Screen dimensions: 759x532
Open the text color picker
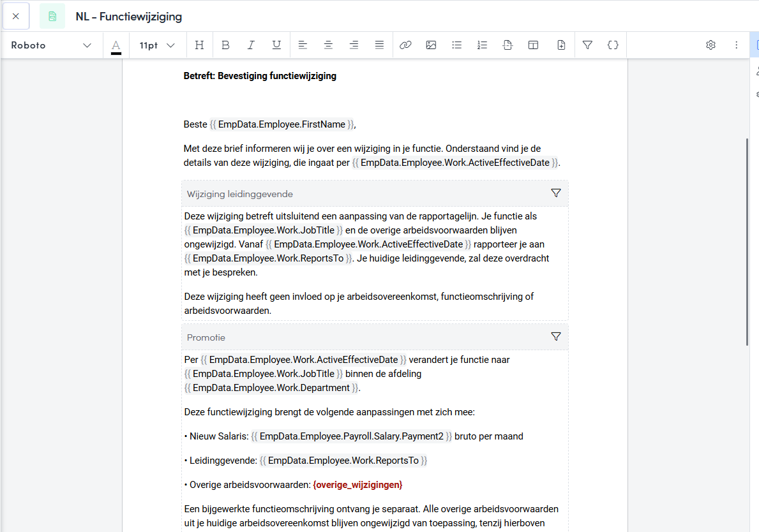point(116,45)
